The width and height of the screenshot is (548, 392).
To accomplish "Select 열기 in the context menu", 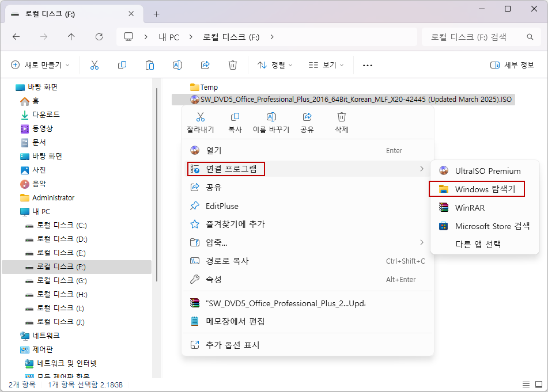I will [x=308, y=150].
